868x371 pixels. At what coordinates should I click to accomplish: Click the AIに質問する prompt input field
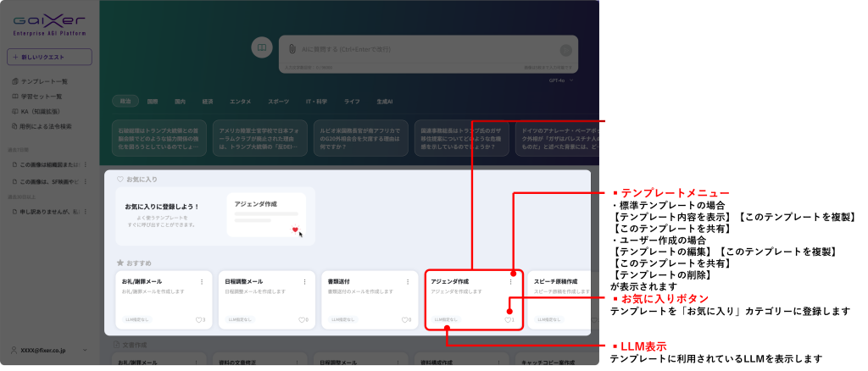(x=424, y=49)
